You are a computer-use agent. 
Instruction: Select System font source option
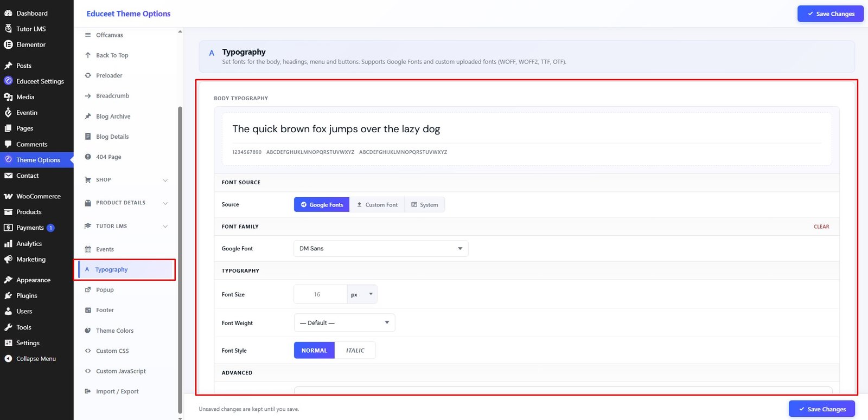tap(424, 204)
